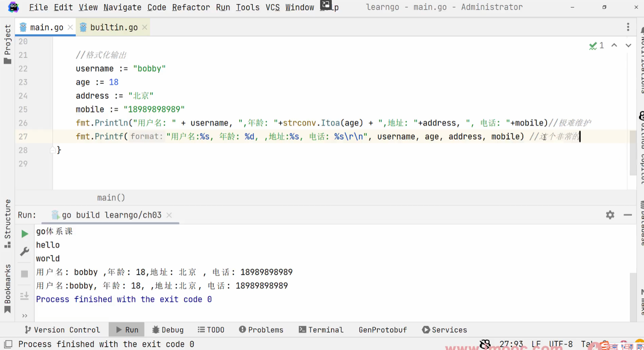Open the Debug tool window
This screenshot has width=644, height=350.
point(168,330)
